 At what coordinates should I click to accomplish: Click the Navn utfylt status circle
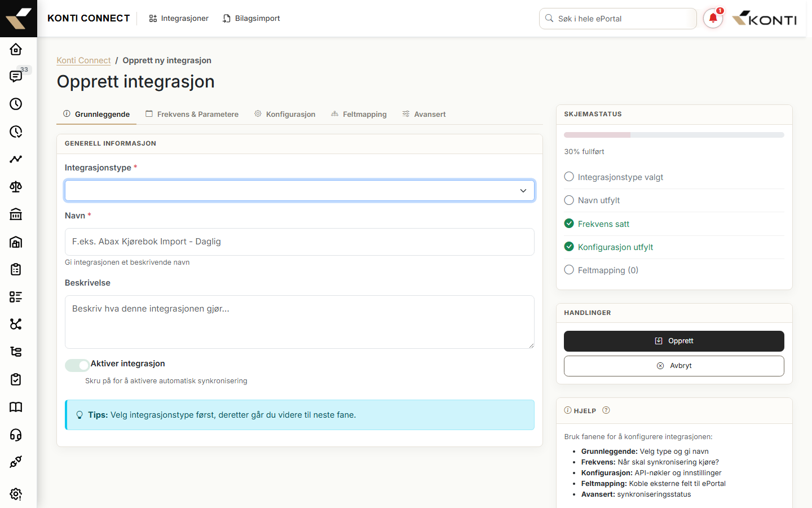(569, 200)
